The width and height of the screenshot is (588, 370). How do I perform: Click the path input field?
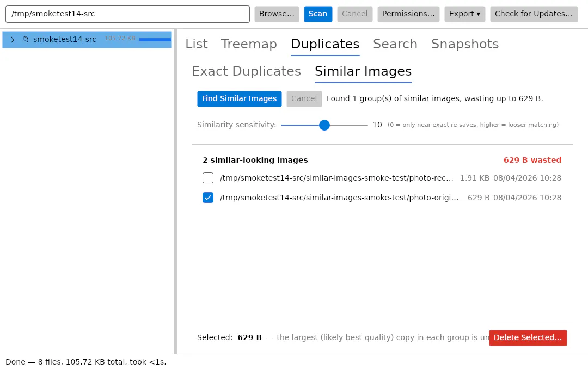tap(127, 14)
